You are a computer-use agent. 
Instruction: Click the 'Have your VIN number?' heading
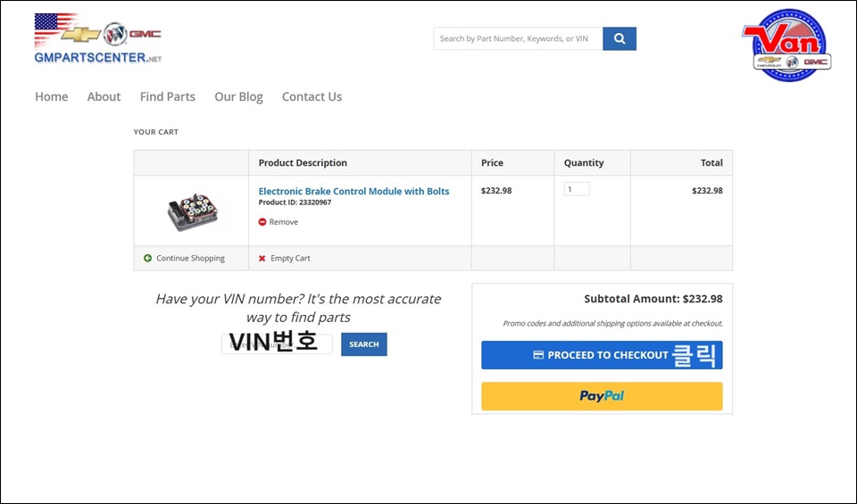298,308
